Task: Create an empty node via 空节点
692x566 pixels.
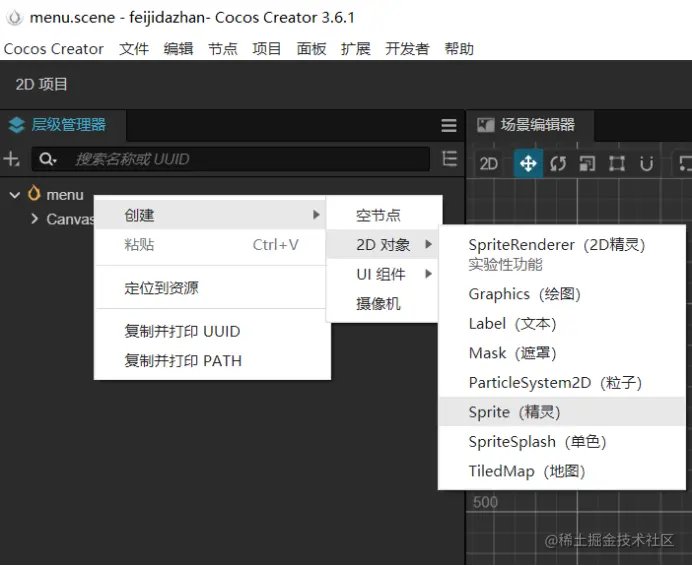Action: coord(382,215)
